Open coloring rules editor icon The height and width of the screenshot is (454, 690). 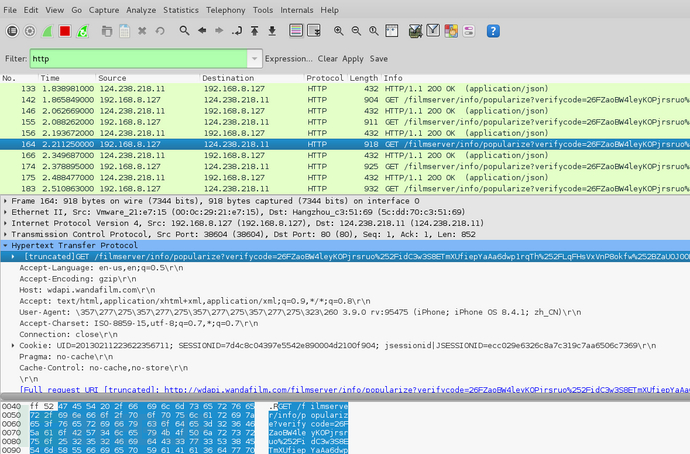coord(451,31)
